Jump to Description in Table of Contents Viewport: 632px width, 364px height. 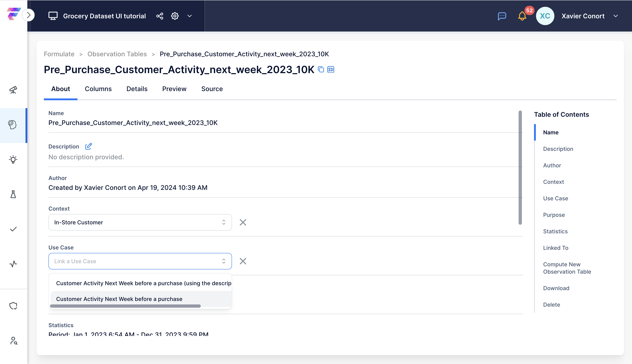[x=558, y=149]
